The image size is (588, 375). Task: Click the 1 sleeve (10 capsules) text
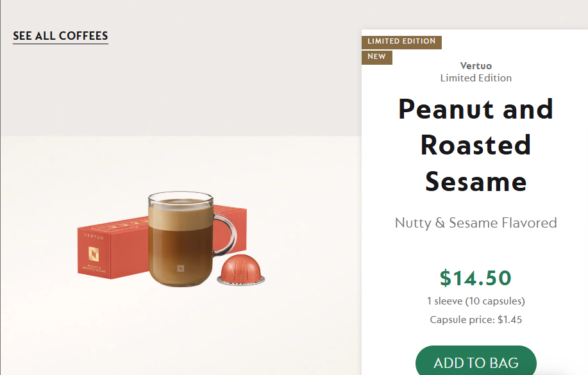click(x=476, y=301)
